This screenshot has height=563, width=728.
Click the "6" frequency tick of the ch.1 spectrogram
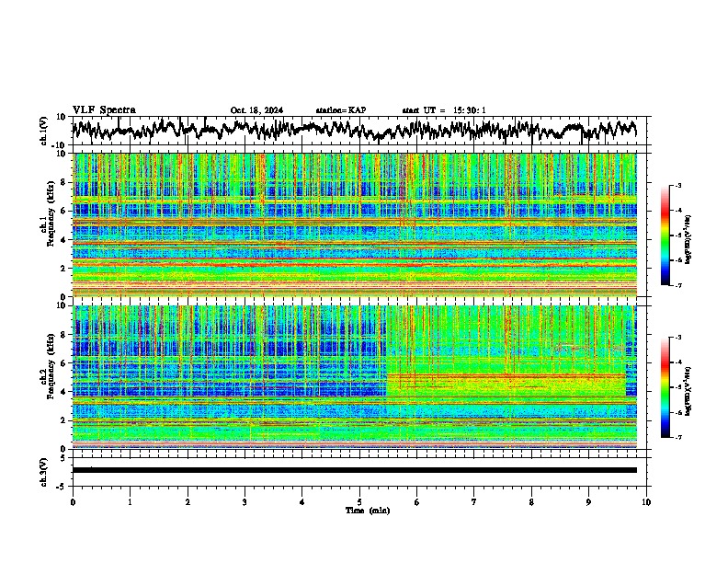coord(65,211)
